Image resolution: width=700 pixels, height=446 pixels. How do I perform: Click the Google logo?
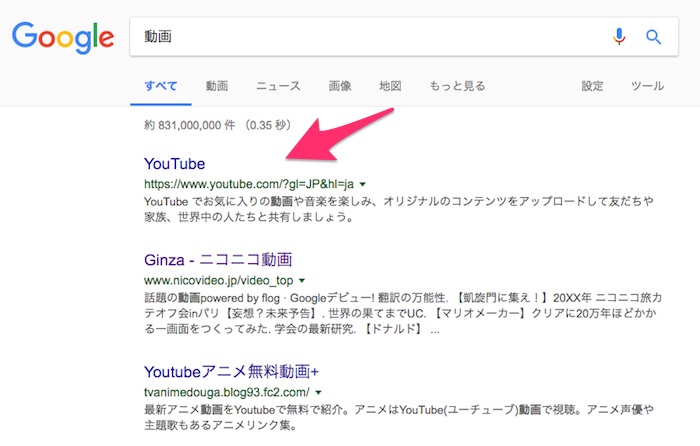click(x=62, y=37)
